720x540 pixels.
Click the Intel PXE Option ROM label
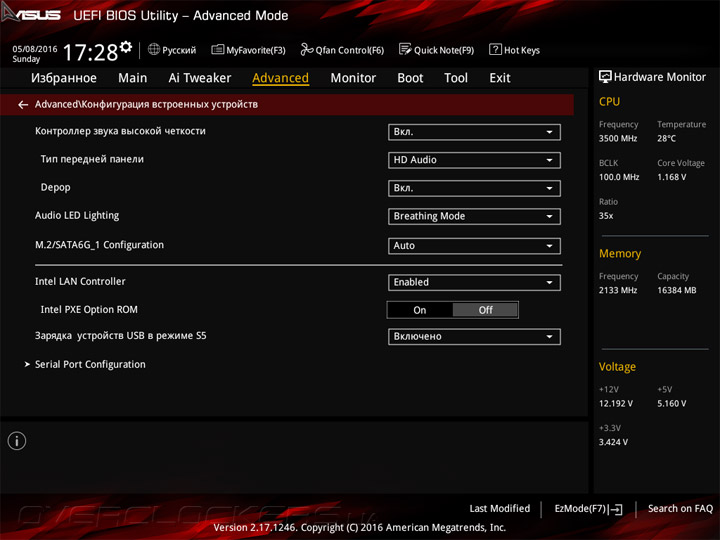coord(89,309)
